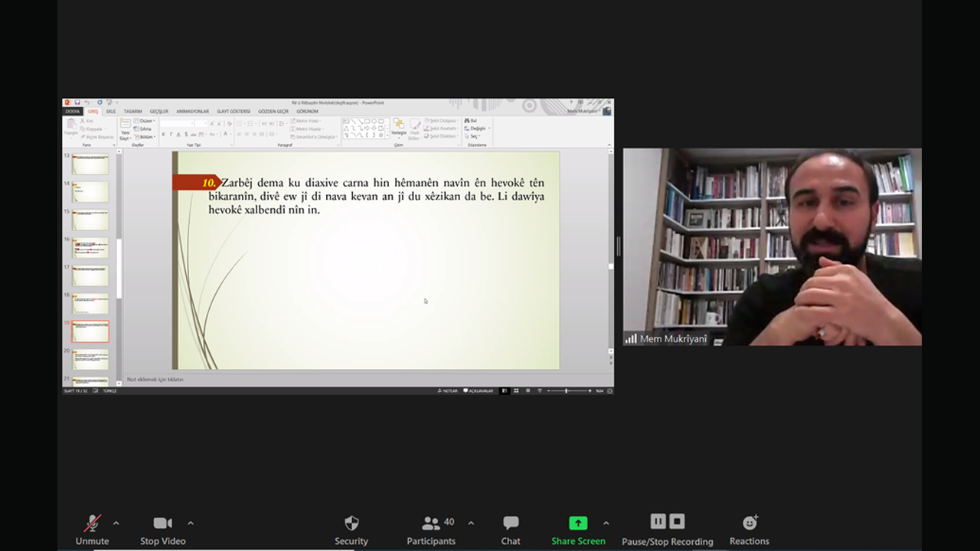Screen dimensions: 980x551
Task: Open the Düzen layout dropdown
Action: point(145,121)
